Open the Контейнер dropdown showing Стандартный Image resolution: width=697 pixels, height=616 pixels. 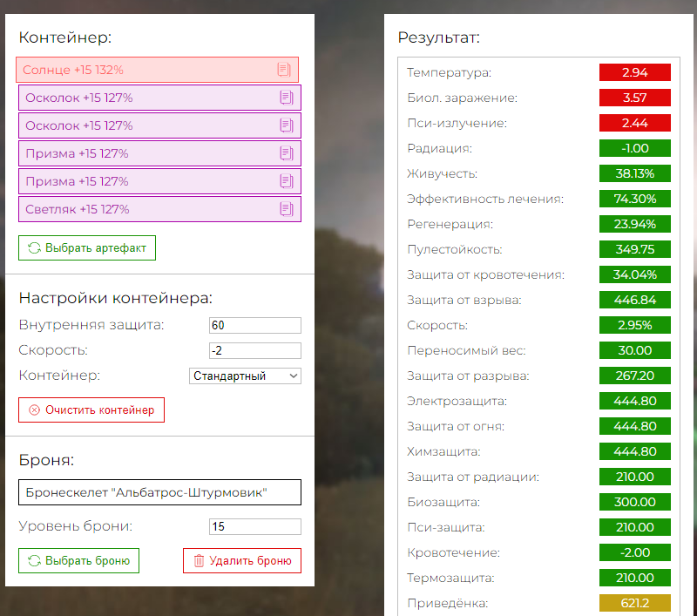pos(245,376)
